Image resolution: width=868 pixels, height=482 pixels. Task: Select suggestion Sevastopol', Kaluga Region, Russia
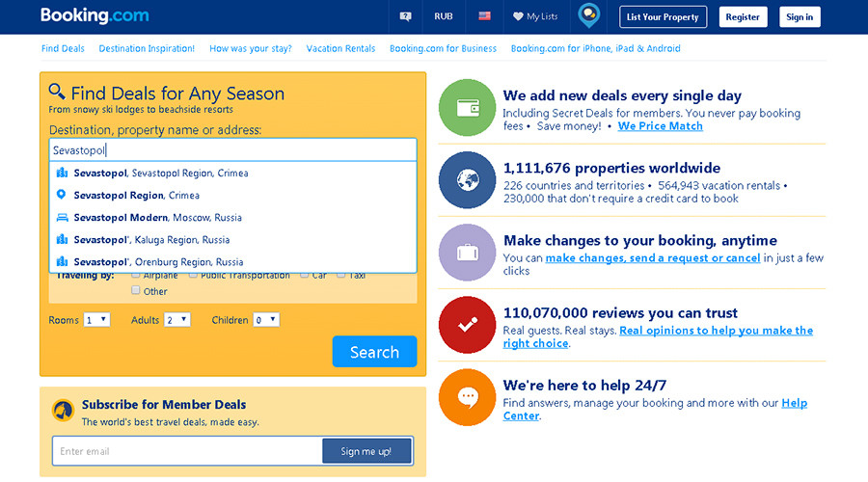pyautogui.click(x=233, y=240)
